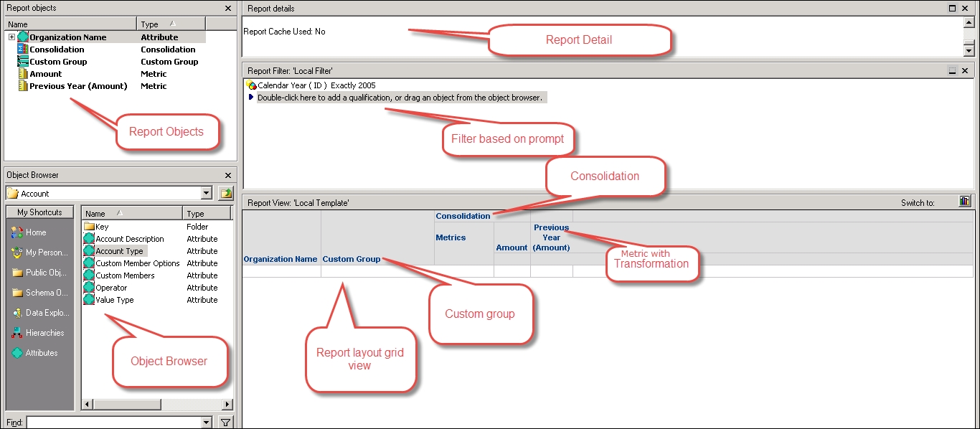Viewport: 980px width, 429px height.
Task: Open the Account folder dropdown
Action: [207, 194]
